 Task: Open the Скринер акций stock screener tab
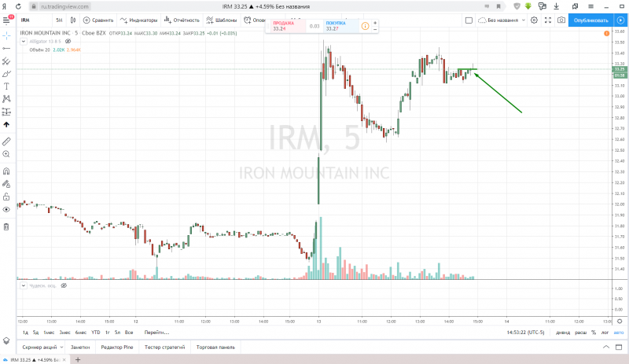click(x=42, y=347)
